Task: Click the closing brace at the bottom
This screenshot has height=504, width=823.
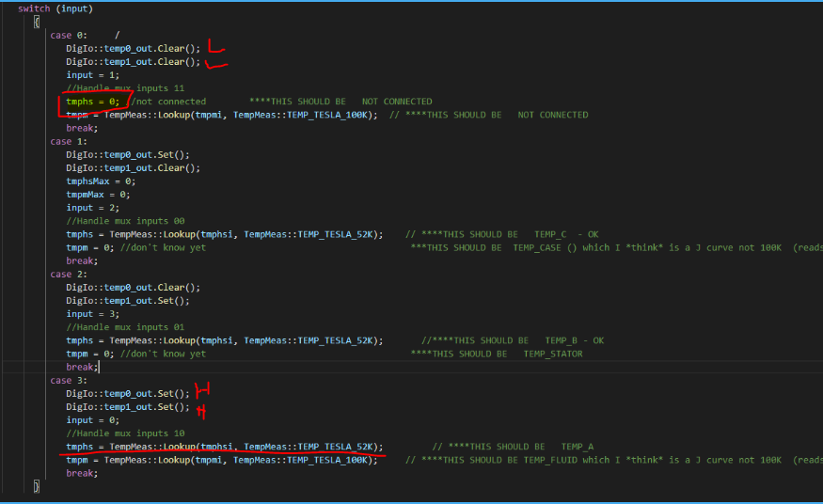Action: (36, 486)
